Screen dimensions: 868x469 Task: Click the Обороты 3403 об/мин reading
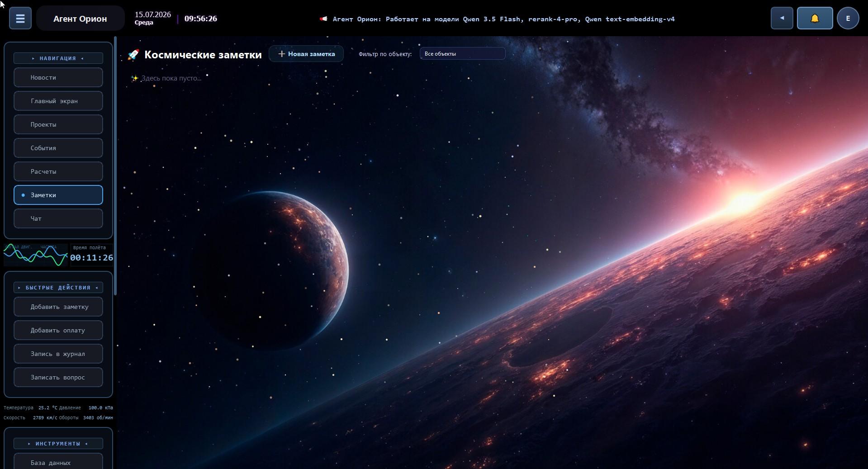[x=86, y=417]
